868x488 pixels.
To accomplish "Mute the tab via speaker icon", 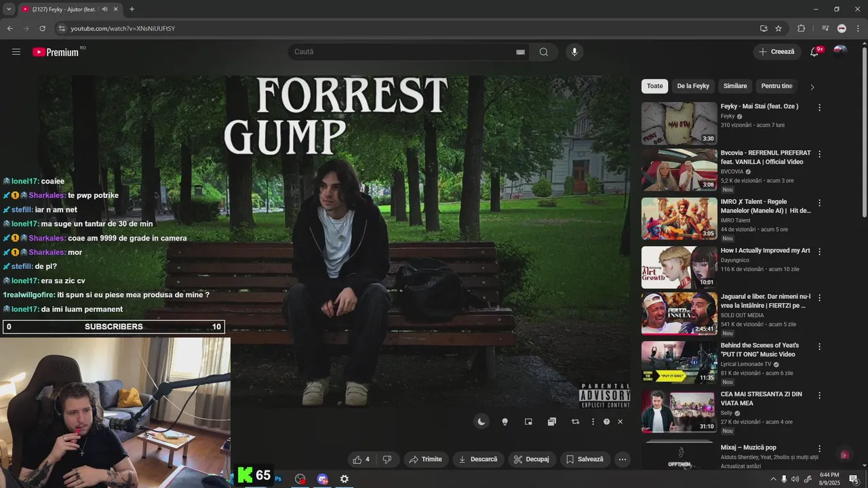I will [x=104, y=9].
